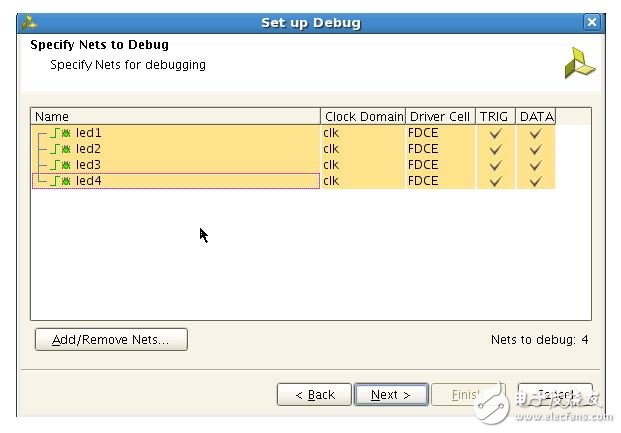Sort by Clock Domain column header
Screen dimensions: 621x433
coord(363,117)
